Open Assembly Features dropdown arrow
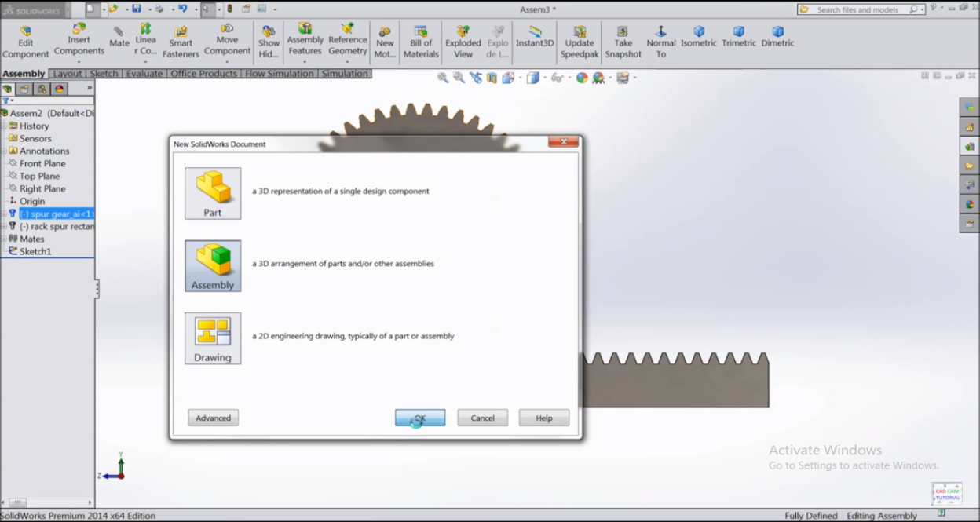The height and width of the screenshot is (522, 980). (305, 61)
